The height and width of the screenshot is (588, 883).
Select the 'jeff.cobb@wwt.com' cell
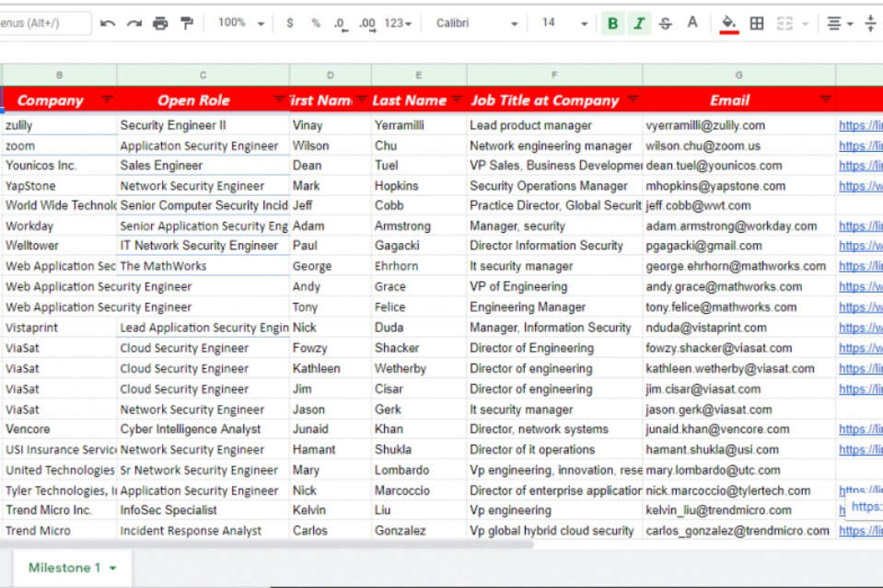[x=738, y=205]
